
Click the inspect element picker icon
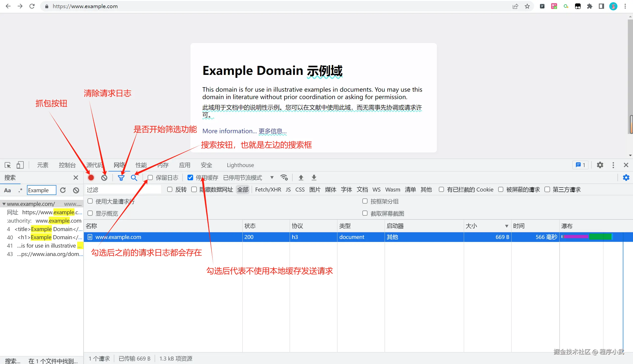(x=7, y=165)
